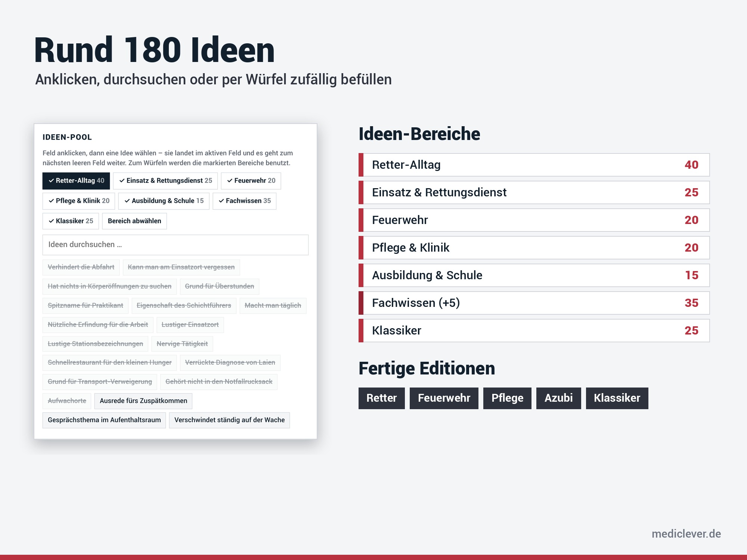
Task: Click used idea Schnellrestaurant für den kleinen Hunger
Action: coord(109,363)
